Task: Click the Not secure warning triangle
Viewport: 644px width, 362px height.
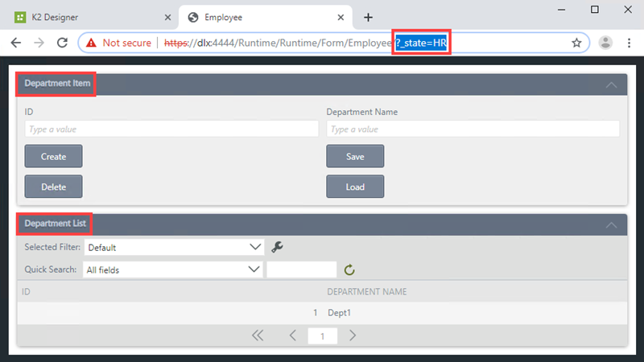Action: tap(91, 43)
